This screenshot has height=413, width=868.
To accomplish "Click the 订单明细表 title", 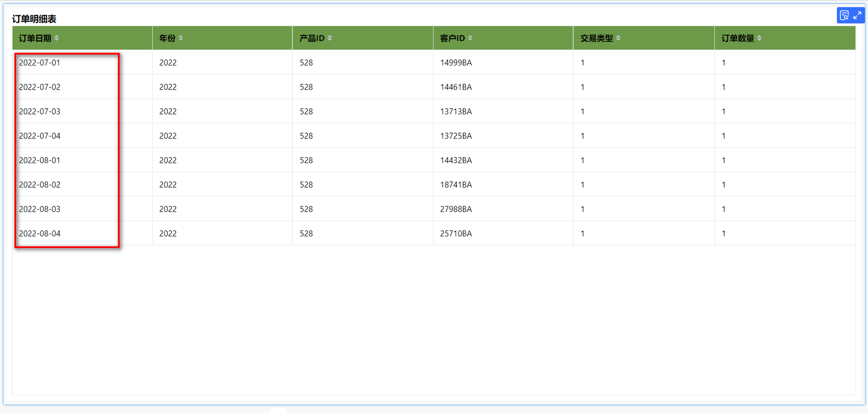I will (34, 19).
